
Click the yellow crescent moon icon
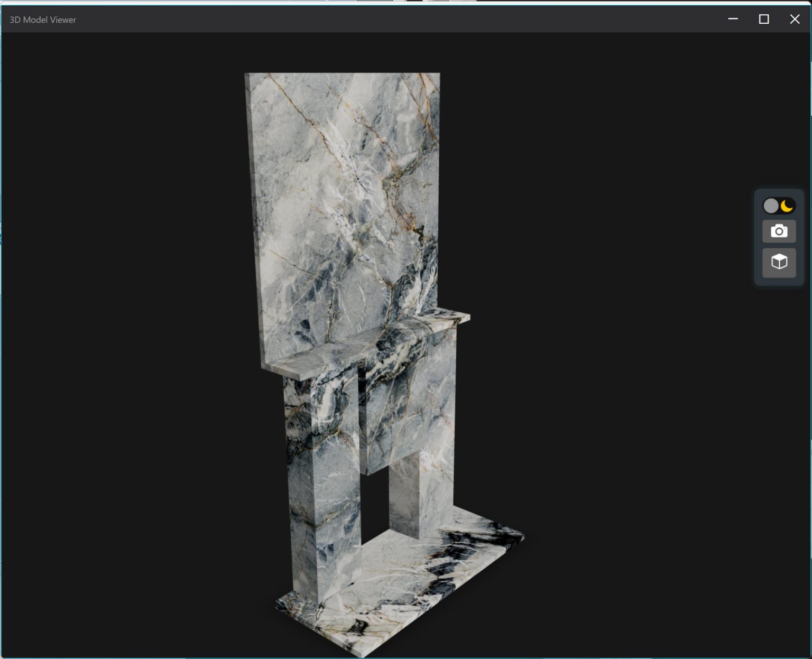(787, 206)
